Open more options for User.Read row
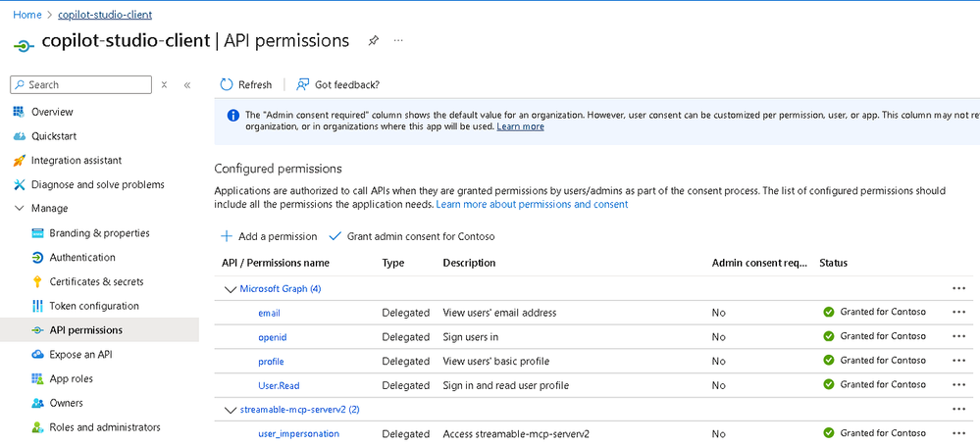This screenshot has width=980, height=445. [x=958, y=385]
